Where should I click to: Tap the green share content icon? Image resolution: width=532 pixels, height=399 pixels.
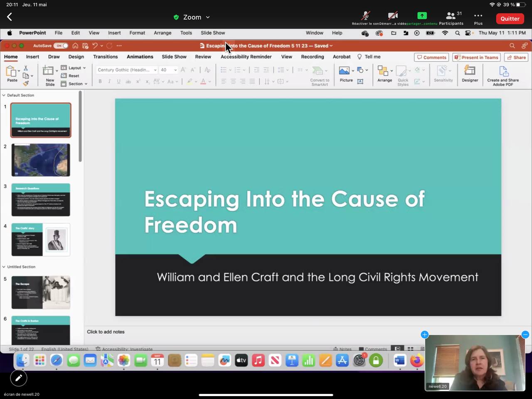(x=422, y=16)
